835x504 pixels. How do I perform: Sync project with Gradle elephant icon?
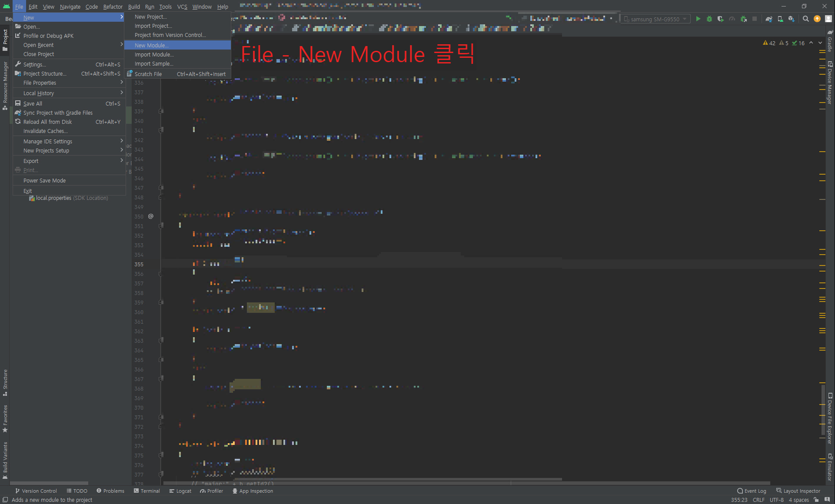pos(769,19)
